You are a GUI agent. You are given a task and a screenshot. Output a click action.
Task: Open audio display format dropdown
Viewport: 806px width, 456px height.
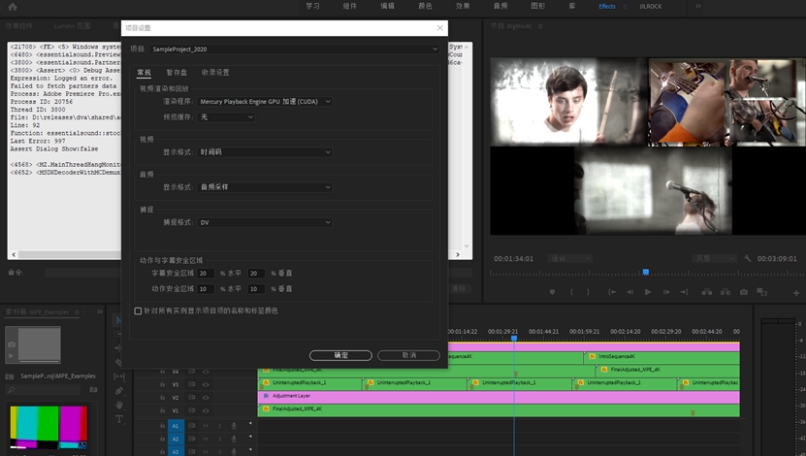click(x=265, y=187)
